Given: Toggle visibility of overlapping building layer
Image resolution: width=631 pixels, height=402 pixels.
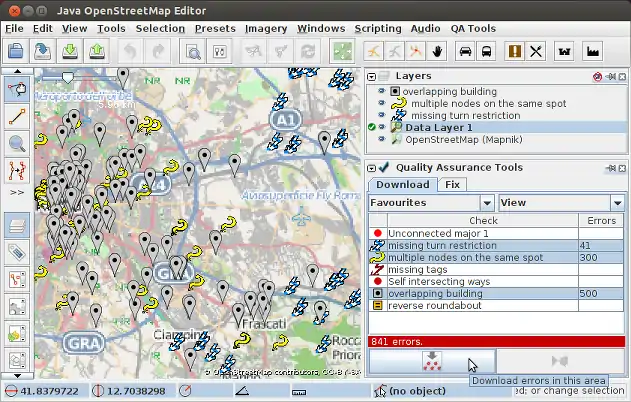Looking at the screenshot, I should pos(380,91).
